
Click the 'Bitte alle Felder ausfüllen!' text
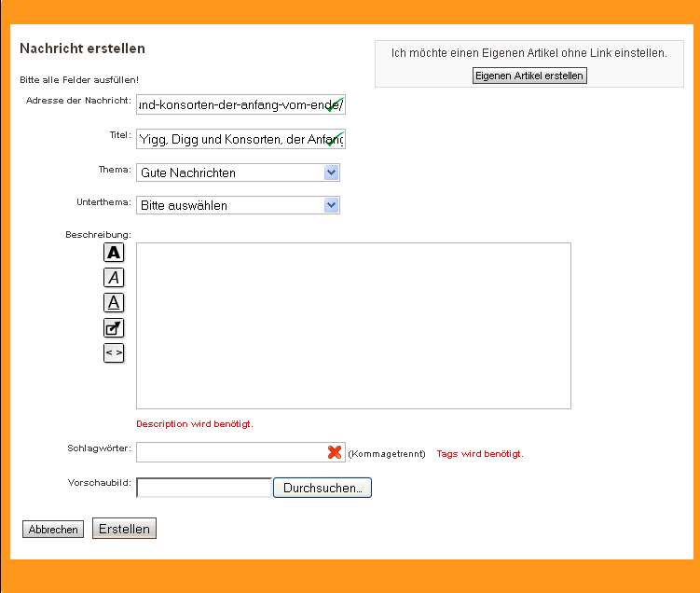(x=79, y=80)
